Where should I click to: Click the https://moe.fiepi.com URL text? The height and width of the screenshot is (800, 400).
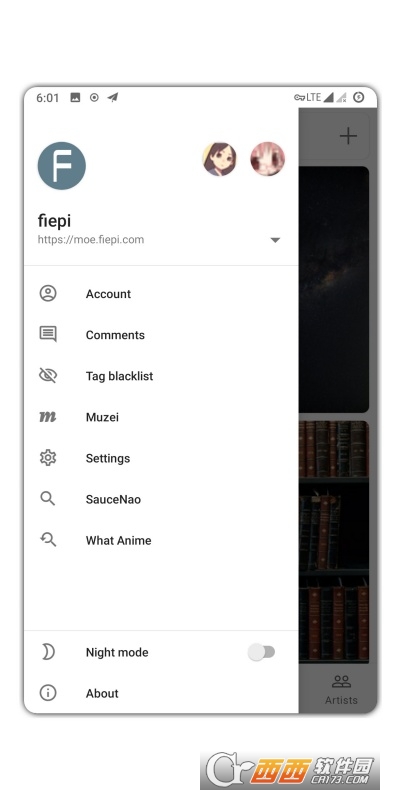[x=91, y=239]
